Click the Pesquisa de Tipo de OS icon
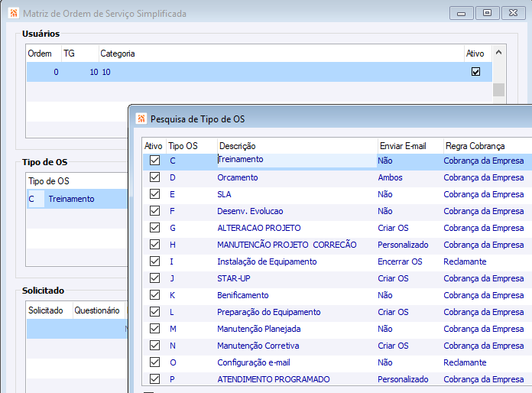 pyautogui.click(x=141, y=119)
